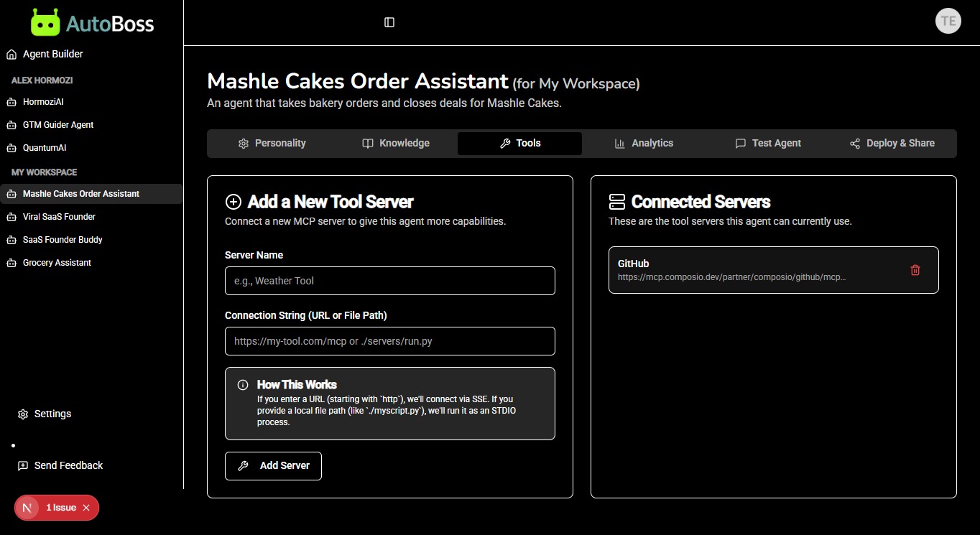Open Settings from the sidebar
Screen dimensions: 980x535
pyautogui.click(x=52, y=414)
